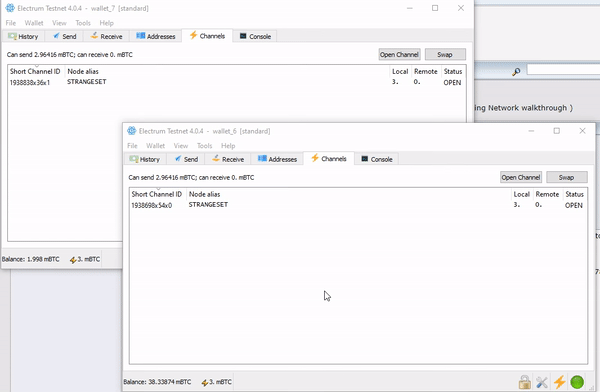The image size is (600, 392).
Task: Click the Swap button in wallet_6
Action: pos(567,177)
